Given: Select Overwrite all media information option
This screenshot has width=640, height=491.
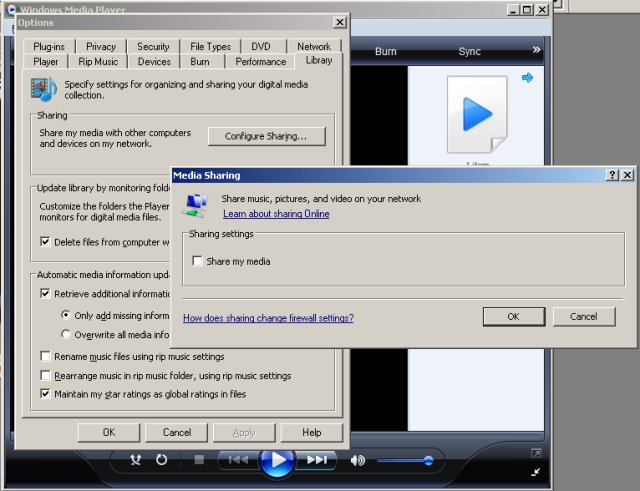Looking at the screenshot, I should [x=66, y=335].
